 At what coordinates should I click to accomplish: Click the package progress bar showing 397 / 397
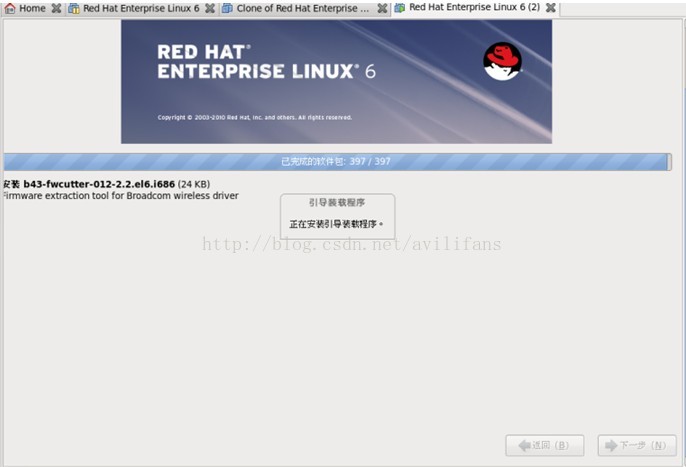click(337, 162)
